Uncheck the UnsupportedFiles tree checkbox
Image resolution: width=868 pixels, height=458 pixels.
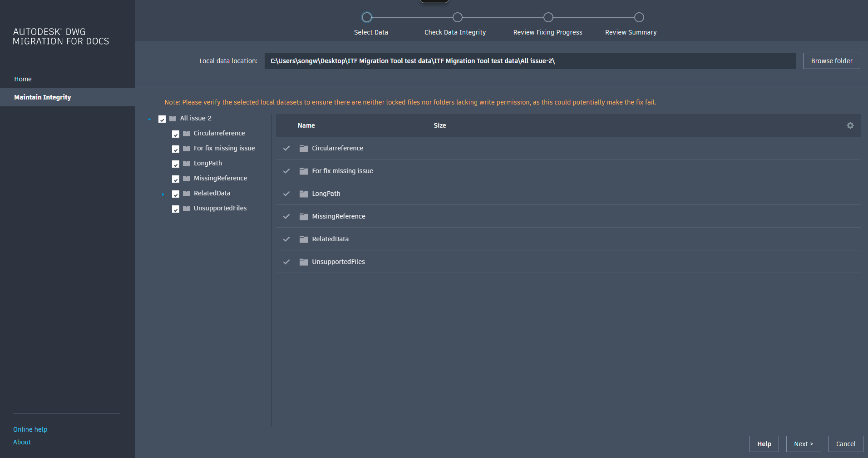pyautogui.click(x=176, y=209)
